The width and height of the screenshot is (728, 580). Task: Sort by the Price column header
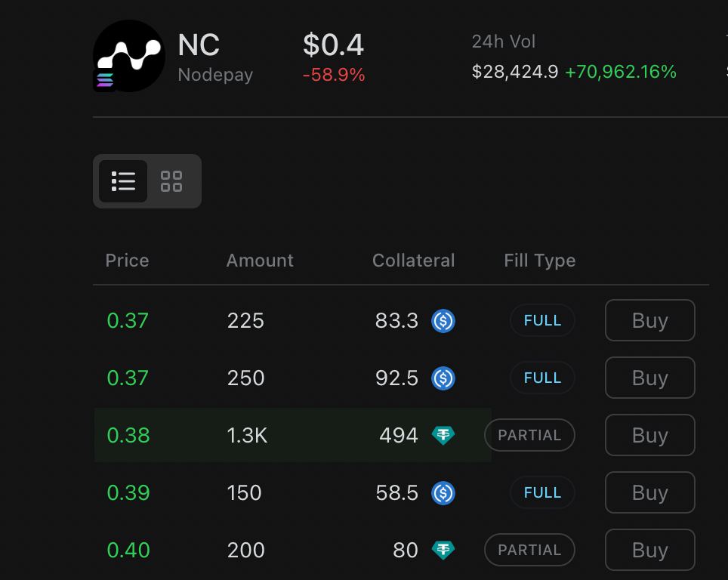(x=127, y=261)
